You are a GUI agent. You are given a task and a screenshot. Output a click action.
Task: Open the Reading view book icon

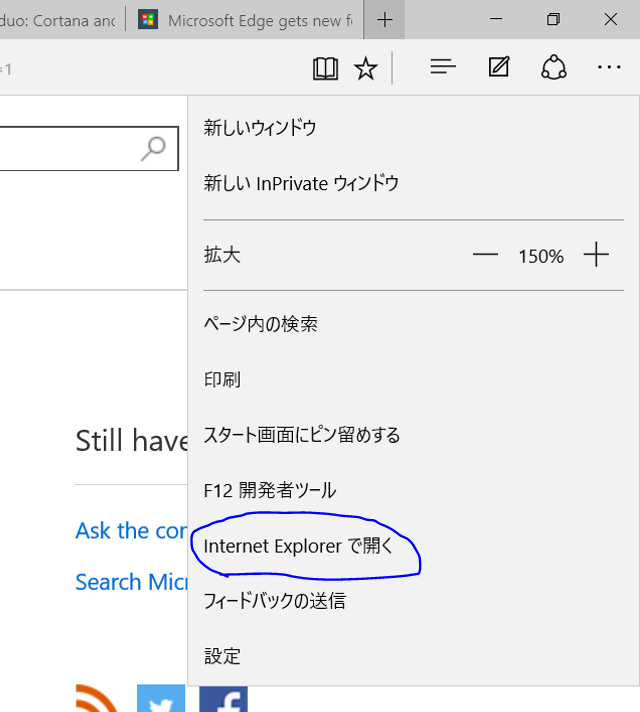pos(325,68)
